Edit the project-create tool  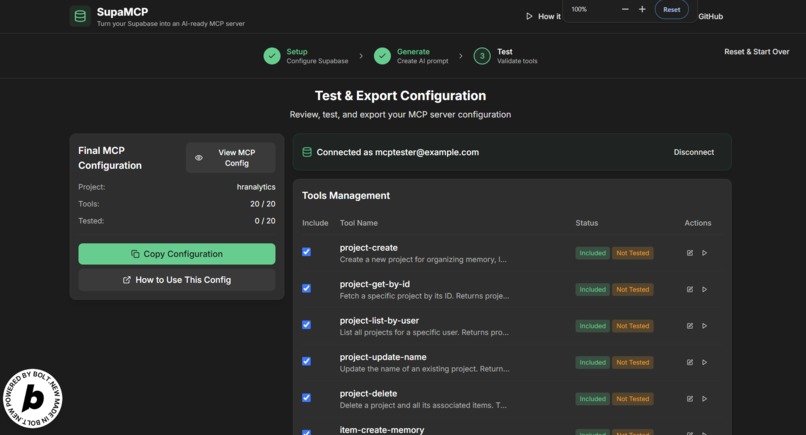click(690, 253)
